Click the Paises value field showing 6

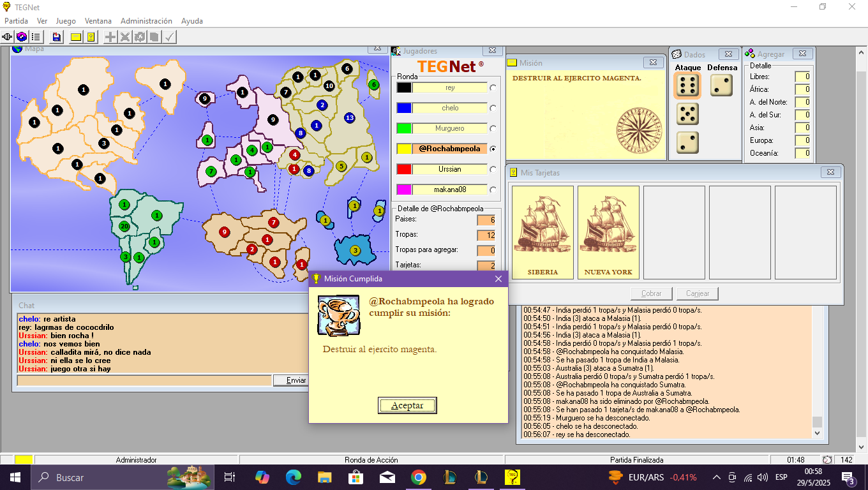486,219
